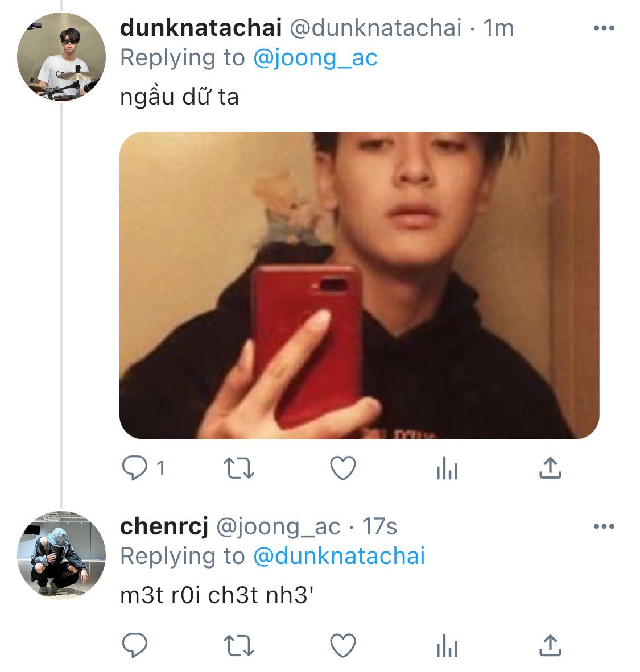The height and width of the screenshot is (672, 640).
Task: Open chenrcj's profile picture avatar
Action: (x=61, y=555)
